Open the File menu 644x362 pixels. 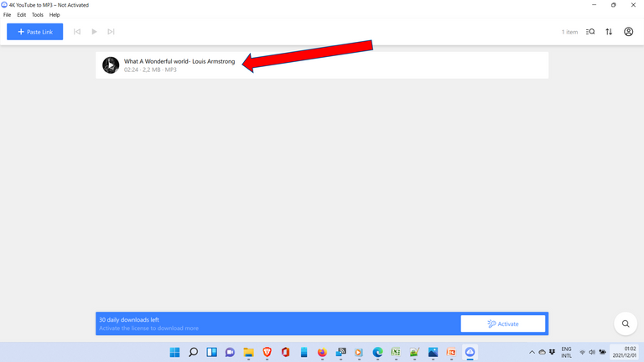7,15
